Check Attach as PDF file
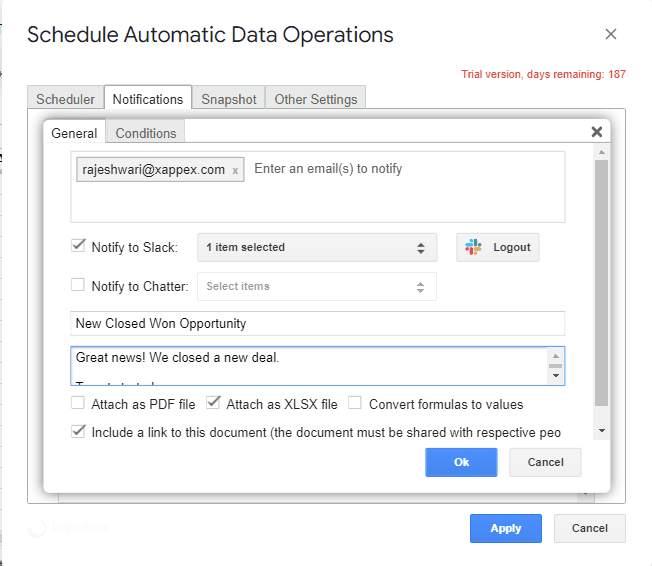This screenshot has height=566, width=652. pos(78,404)
